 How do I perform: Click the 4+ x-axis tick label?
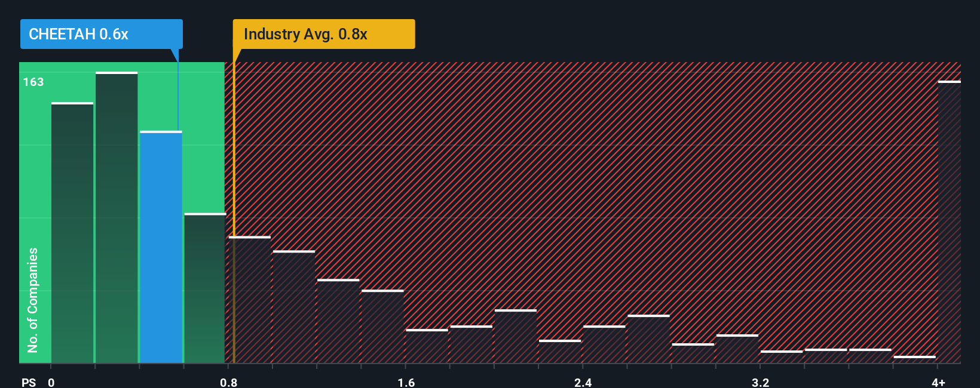[938, 382]
